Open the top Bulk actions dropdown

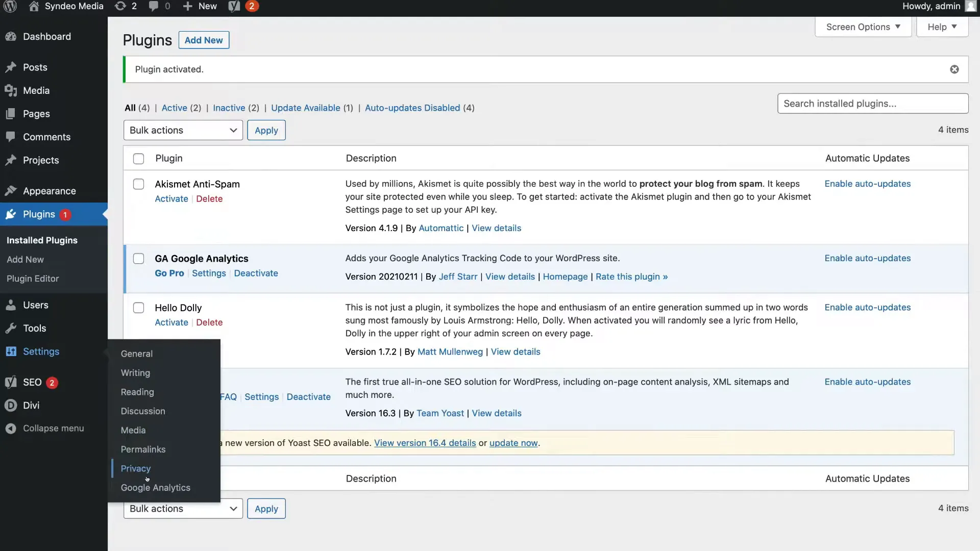tap(183, 130)
